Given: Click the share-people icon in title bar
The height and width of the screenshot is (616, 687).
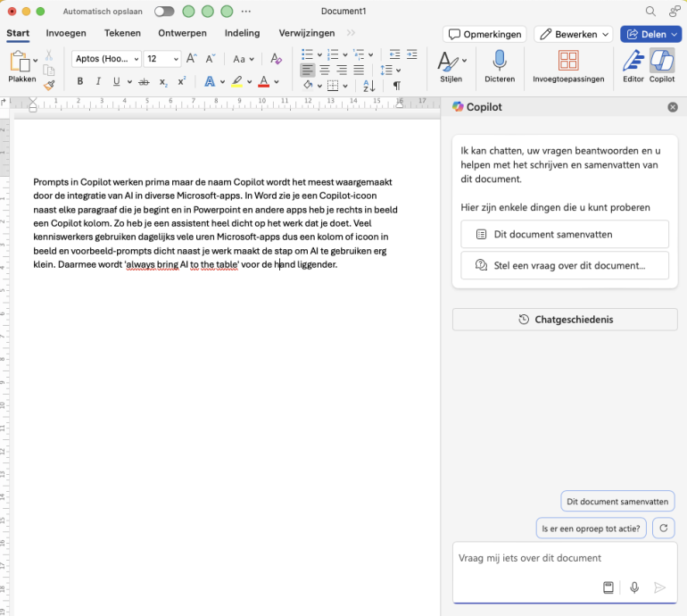Looking at the screenshot, I should 675,12.
